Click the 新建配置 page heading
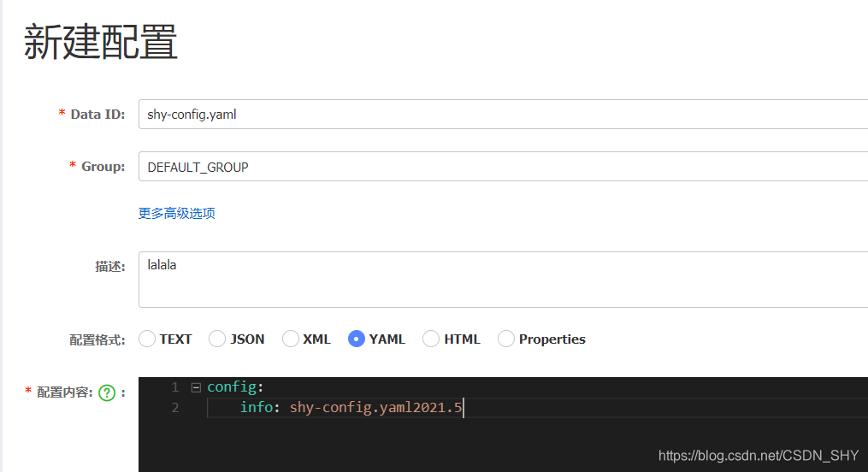 101,42
